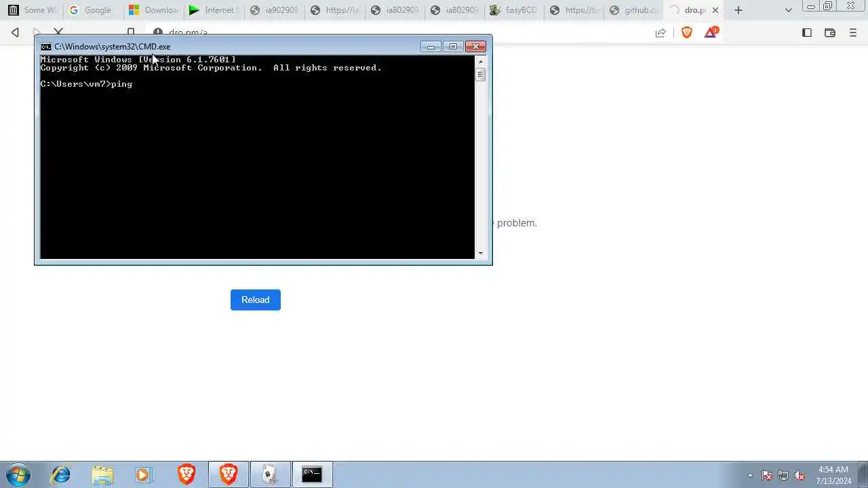The image size is (868, 488).
Task: Click the typed 'ping' command text
Action: click(x=122, y=84)
